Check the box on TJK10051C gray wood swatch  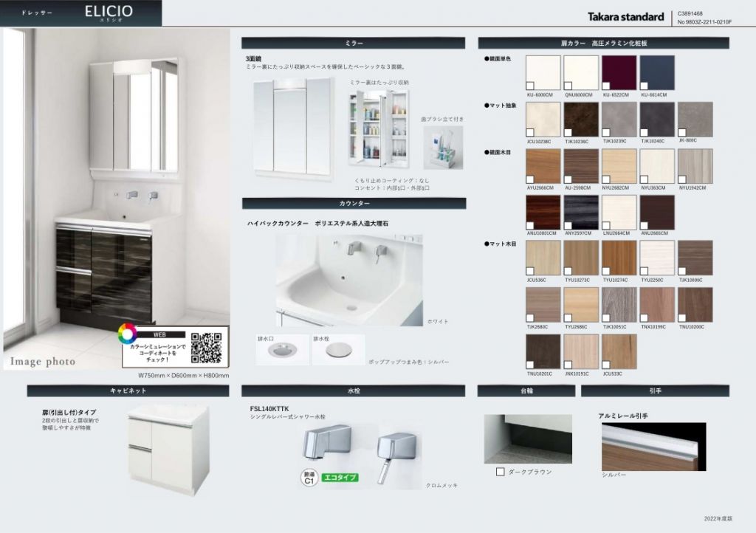click(606, 318)
